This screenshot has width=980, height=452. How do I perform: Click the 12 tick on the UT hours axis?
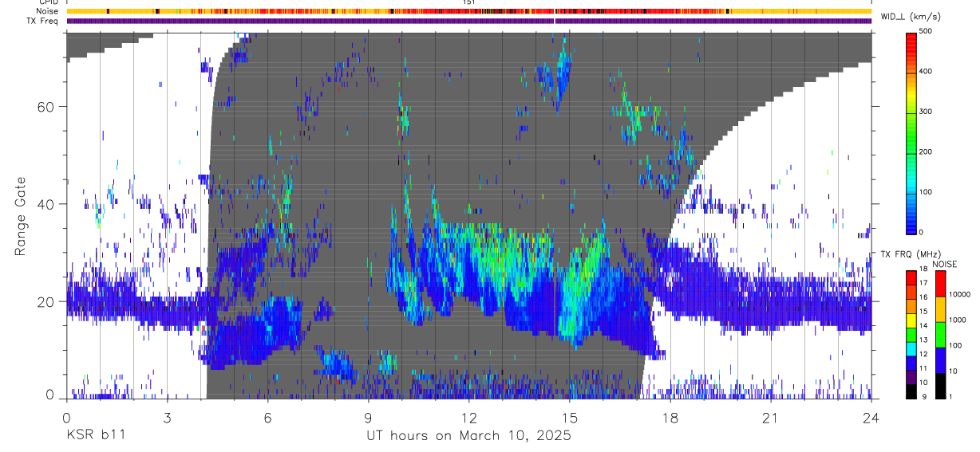click(x=468, y=417)
